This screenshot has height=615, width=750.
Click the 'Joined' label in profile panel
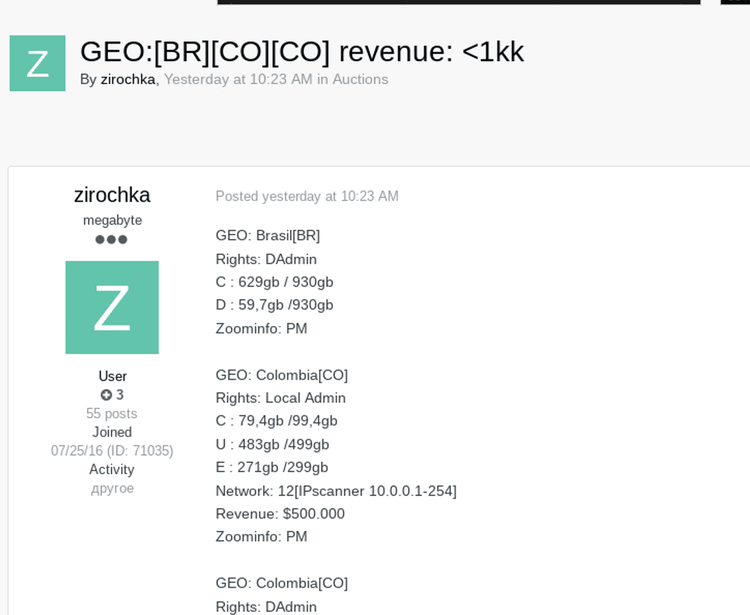(112, 432)
